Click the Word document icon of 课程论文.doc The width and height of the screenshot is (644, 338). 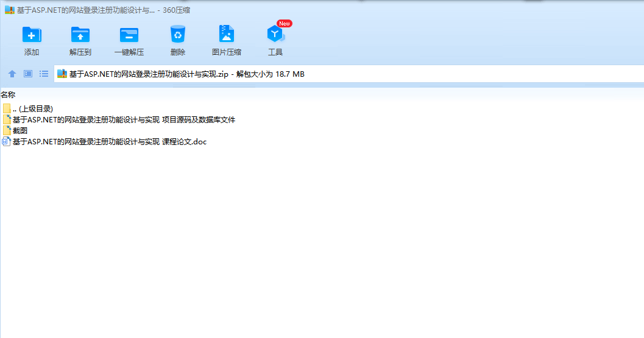(7, 142)
